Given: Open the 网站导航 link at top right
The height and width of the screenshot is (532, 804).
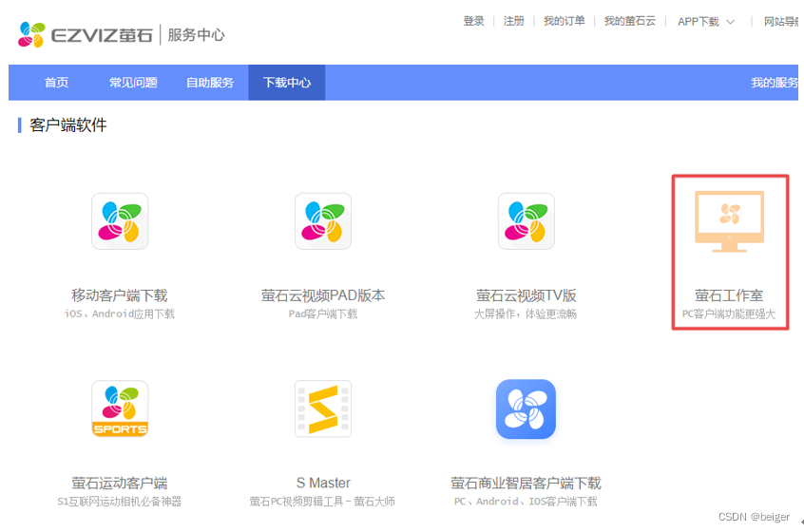Looking at the screenshot, I should tap(781, 22).
